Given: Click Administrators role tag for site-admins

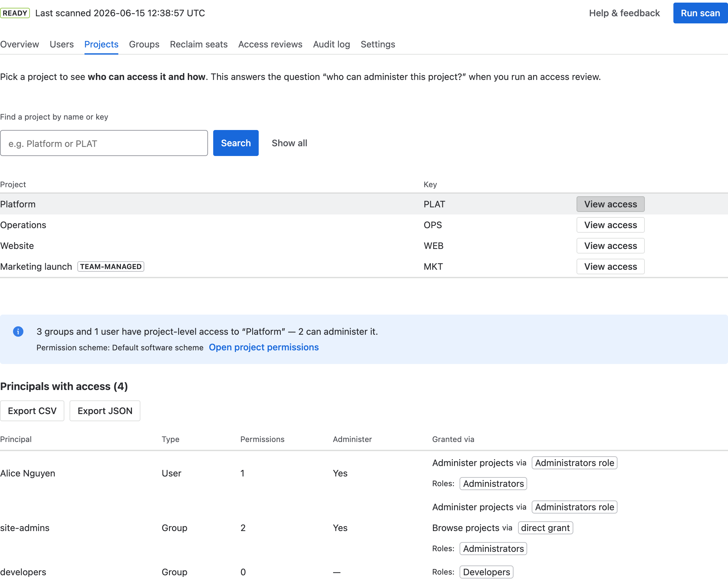Looking at the screenshot, I should [x=574, y=507].
